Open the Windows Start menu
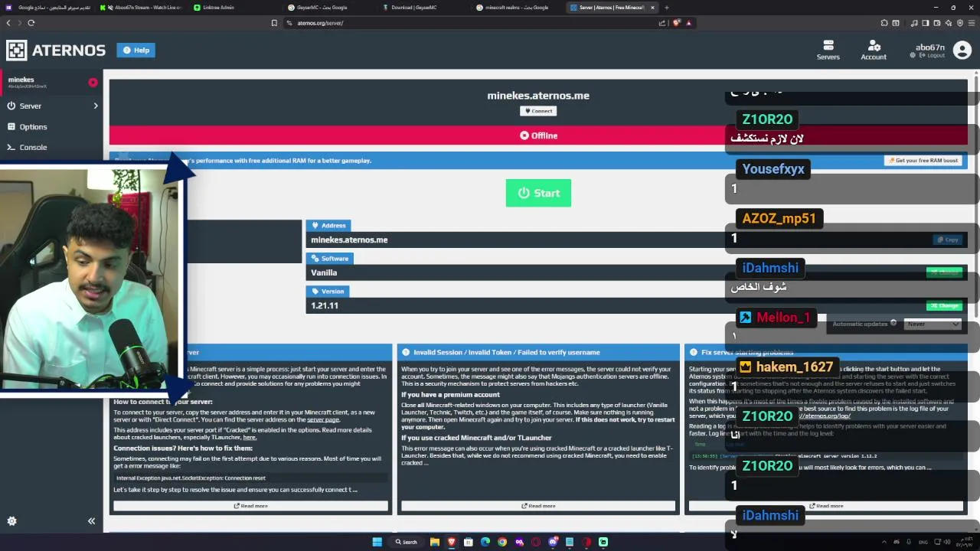 (x=377, y=542)
